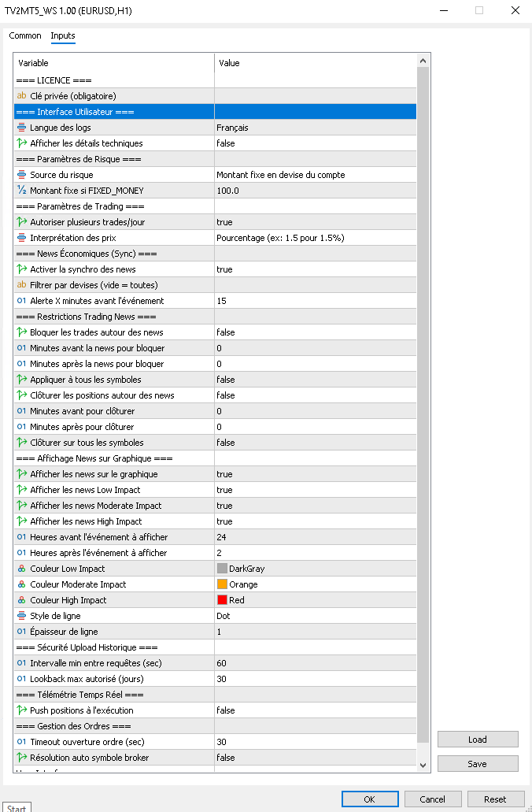Image resolution: width=532 pixels, height=812 pixels.
Task: Click the integer icon for Alerte X minutes
Action: pos(21,301)
